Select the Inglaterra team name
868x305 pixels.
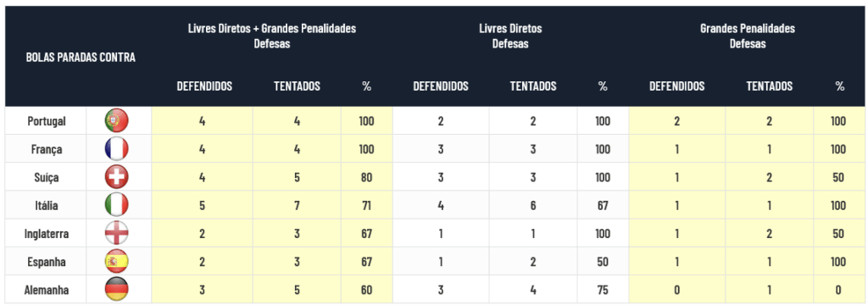[47, 234]
